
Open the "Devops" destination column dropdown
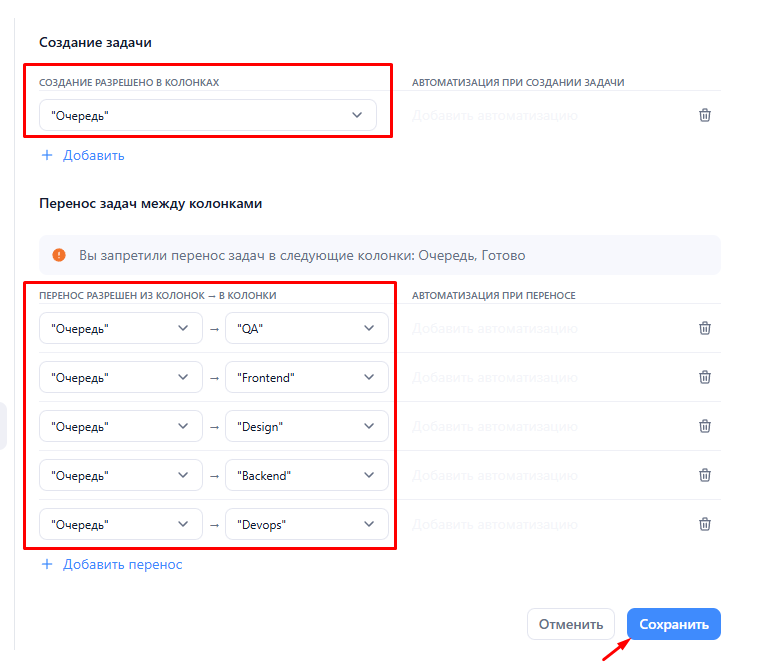[307, 524]
